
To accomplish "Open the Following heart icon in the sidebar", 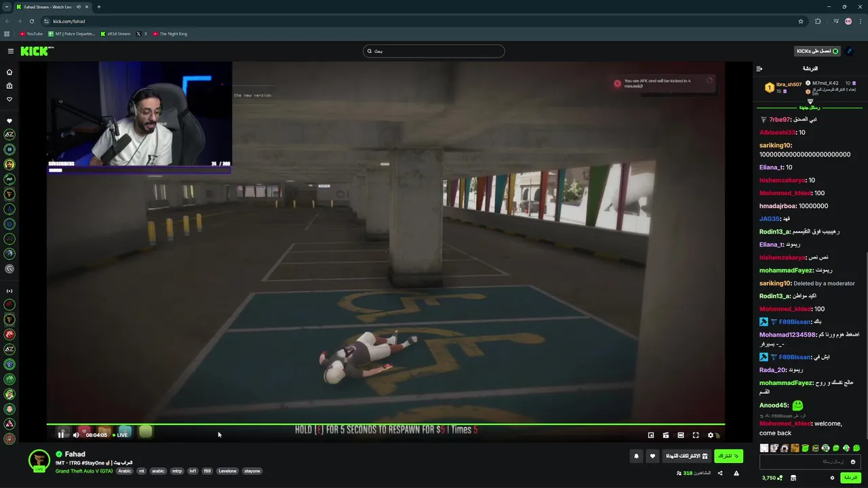I will 9,100.
